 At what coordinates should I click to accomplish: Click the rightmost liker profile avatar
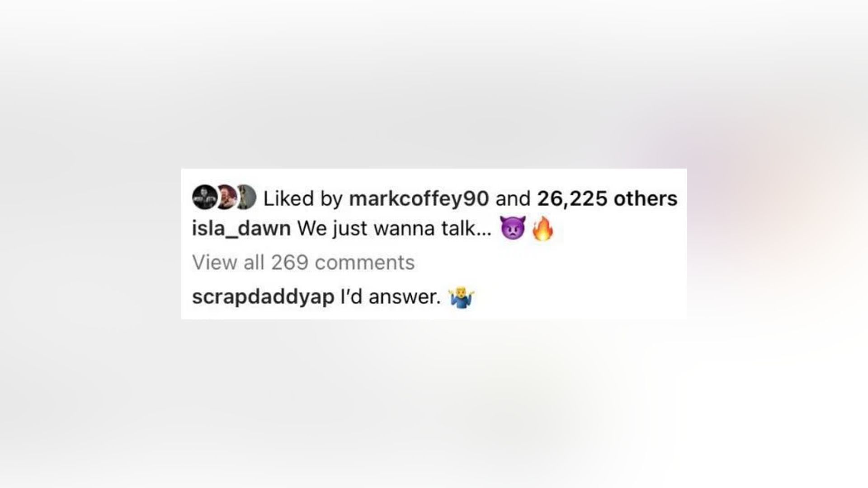tap(246, 197)
